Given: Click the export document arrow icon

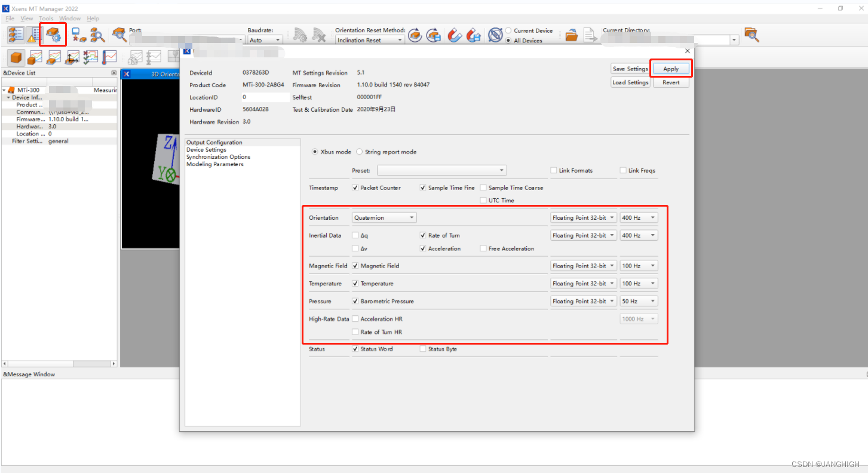Looking at the screenshot, I should (590, 35).
